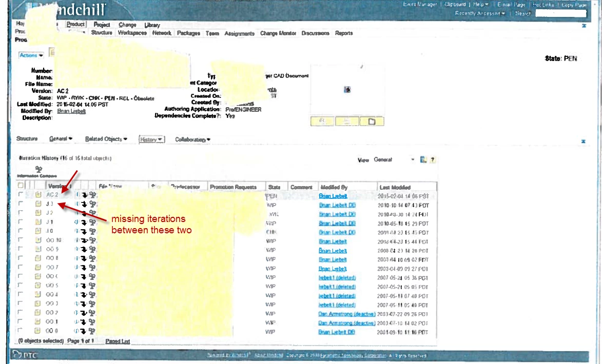Click the black arrow icon in row OO.1
602x364 pixels.
point(84,322)
